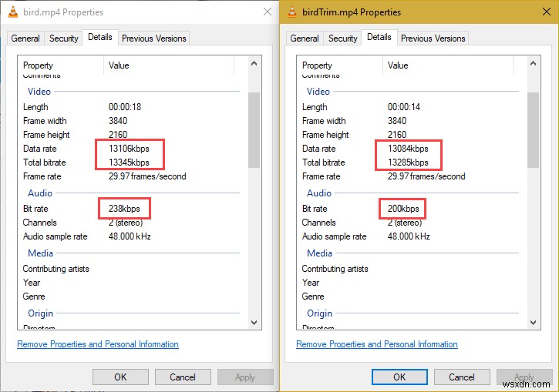Click scroll down arrow in birdTrim.mp4 details list
The width and height of the screenshot is (559, 392).
click(533, 323)
